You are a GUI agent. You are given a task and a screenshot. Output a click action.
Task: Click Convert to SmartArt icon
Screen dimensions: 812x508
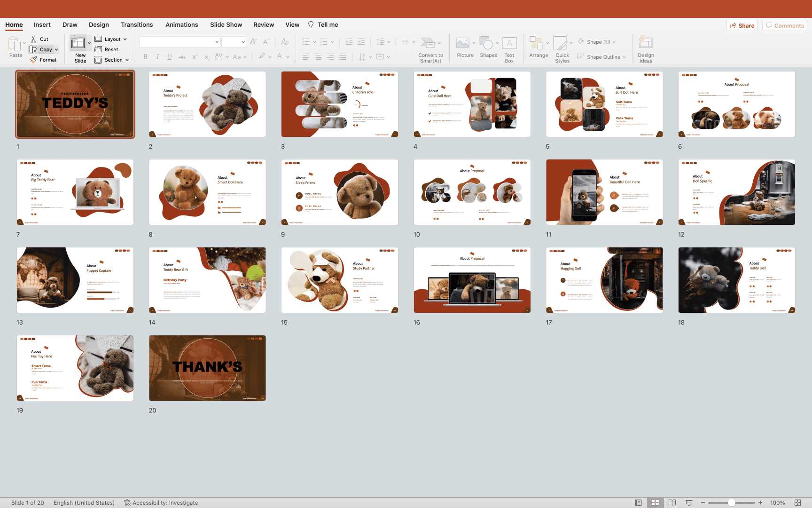428,43
